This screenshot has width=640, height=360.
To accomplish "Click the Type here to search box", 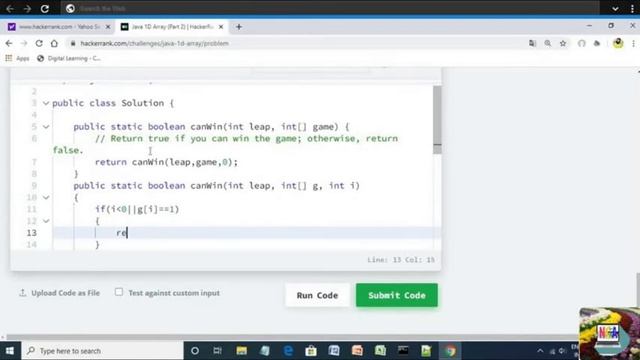I will pos(102,351).
